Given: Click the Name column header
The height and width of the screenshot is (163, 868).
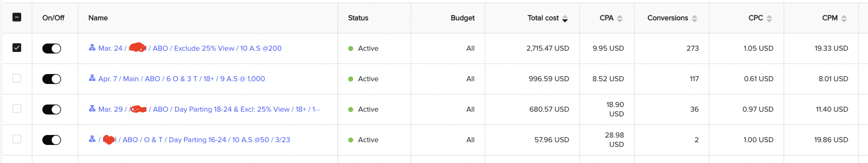Looking at the screenshot, I should pos(98,18).
